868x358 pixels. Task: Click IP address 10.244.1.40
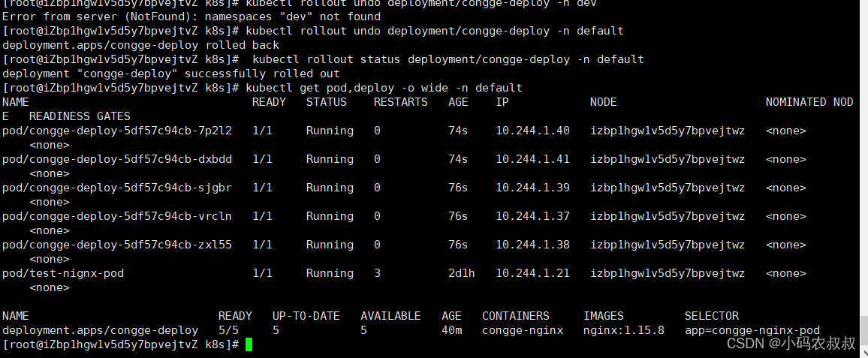click(x=532, y=131)
